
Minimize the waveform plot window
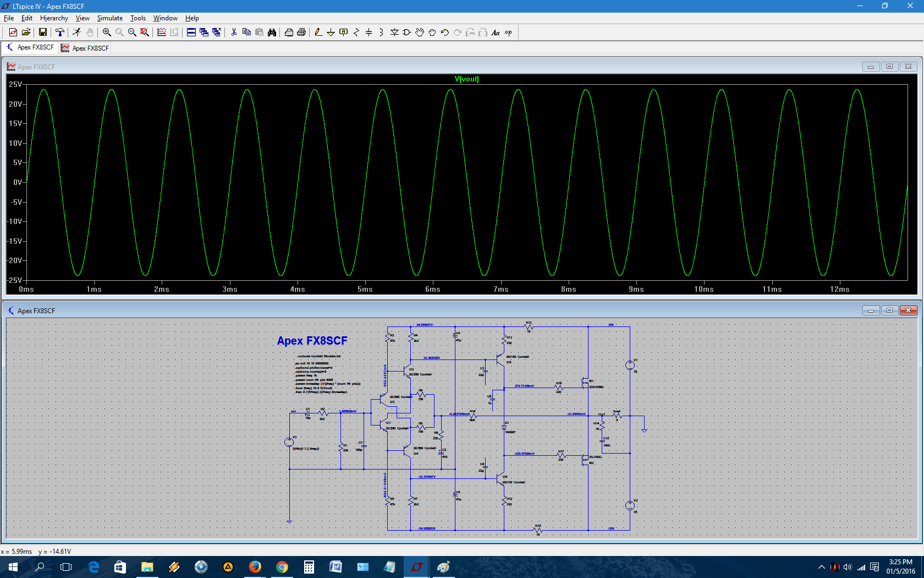click(x=871, y=67)
